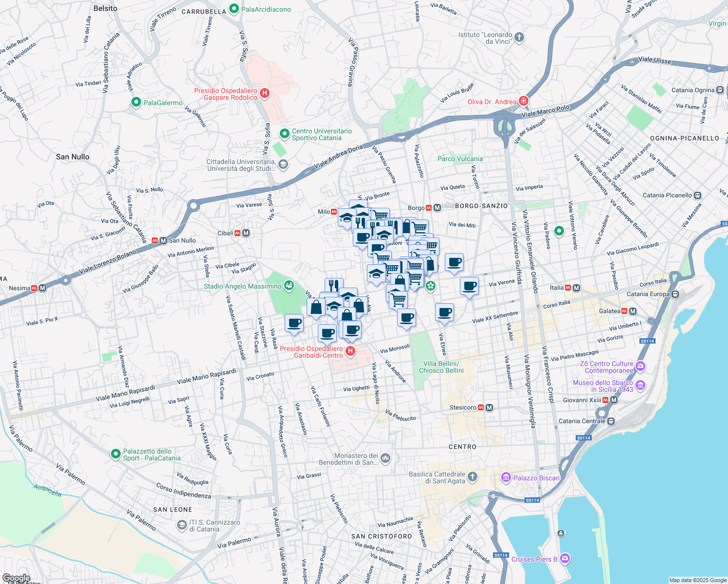Viewport: 728px width, 584px height.
Task: Select the Milo metro station icon
Action: tap(334, 212)
